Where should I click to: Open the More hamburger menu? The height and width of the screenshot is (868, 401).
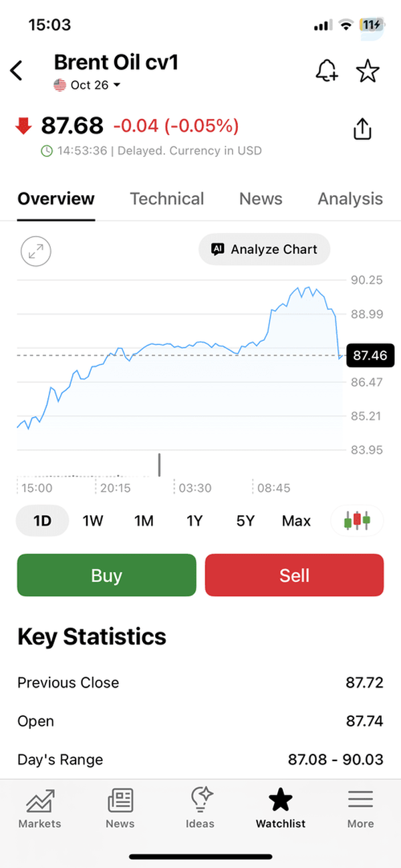[360, 809]
